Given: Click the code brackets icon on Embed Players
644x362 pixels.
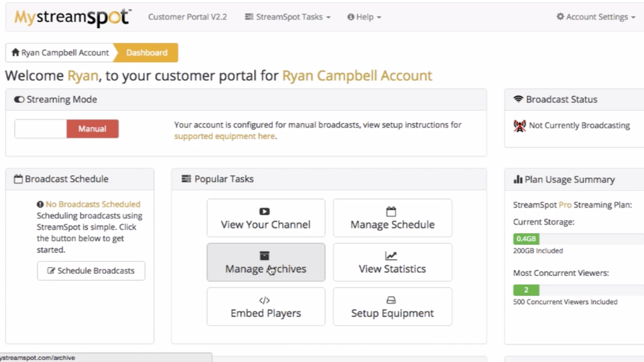Looking at the screenshot, I should pos(265,300).
